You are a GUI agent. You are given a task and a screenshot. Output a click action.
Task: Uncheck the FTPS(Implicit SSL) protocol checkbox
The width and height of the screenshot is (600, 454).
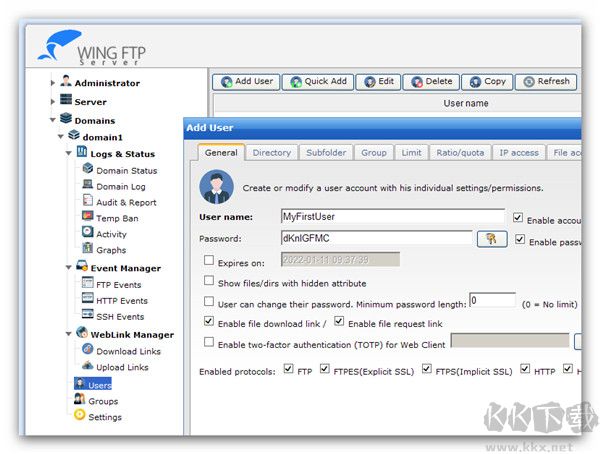click(x=427, y=369)
